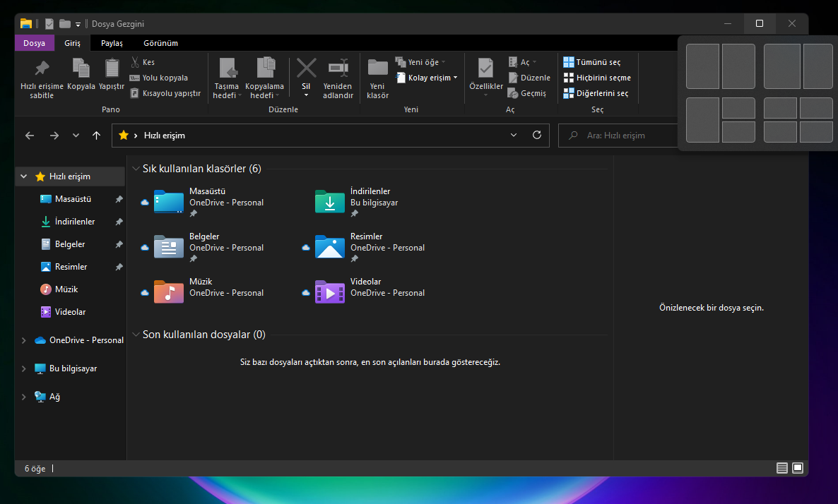Viewport: 838px width, 504px height.
Task: Select Resimler in navigation pane
Action: click(71, 266)
